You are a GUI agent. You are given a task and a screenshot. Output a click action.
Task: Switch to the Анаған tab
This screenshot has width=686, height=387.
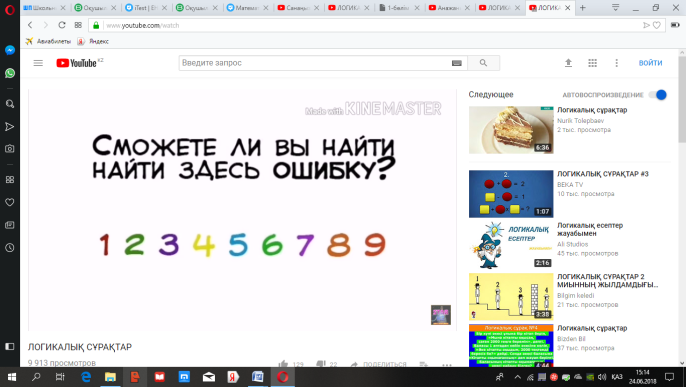pos(449,8)
